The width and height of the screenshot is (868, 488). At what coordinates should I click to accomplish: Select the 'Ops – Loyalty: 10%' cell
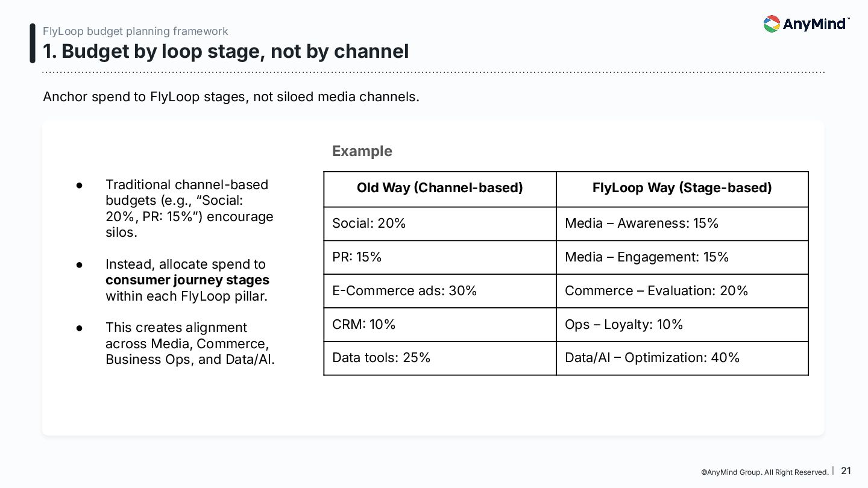[x=682, y=325]
